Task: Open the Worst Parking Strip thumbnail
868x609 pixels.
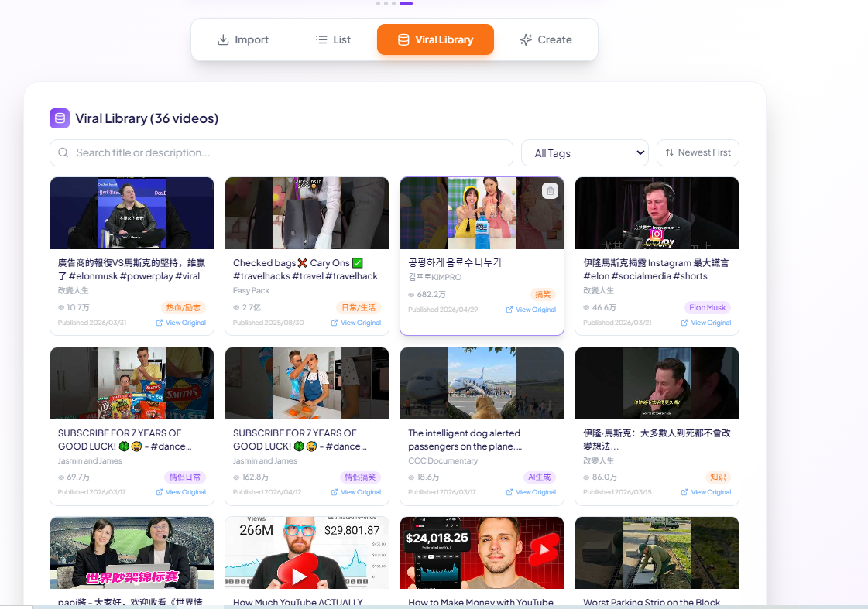Action: [x=657, y=553]
